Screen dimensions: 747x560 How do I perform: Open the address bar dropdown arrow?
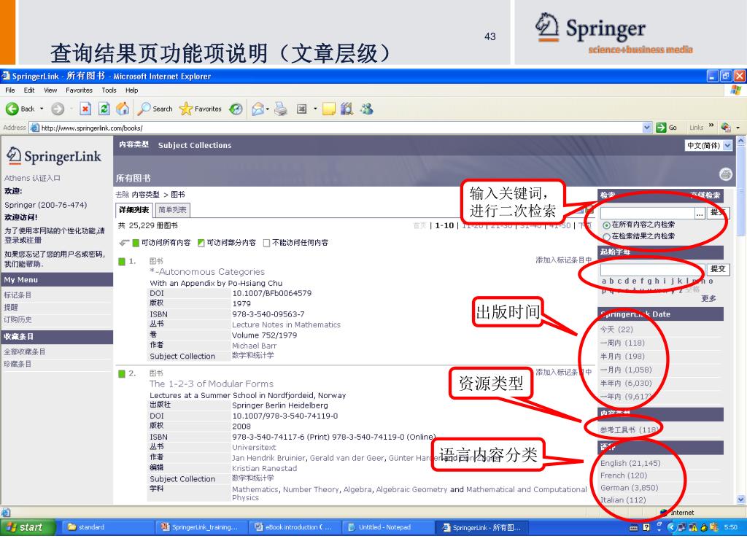click(x=646, y=128)
